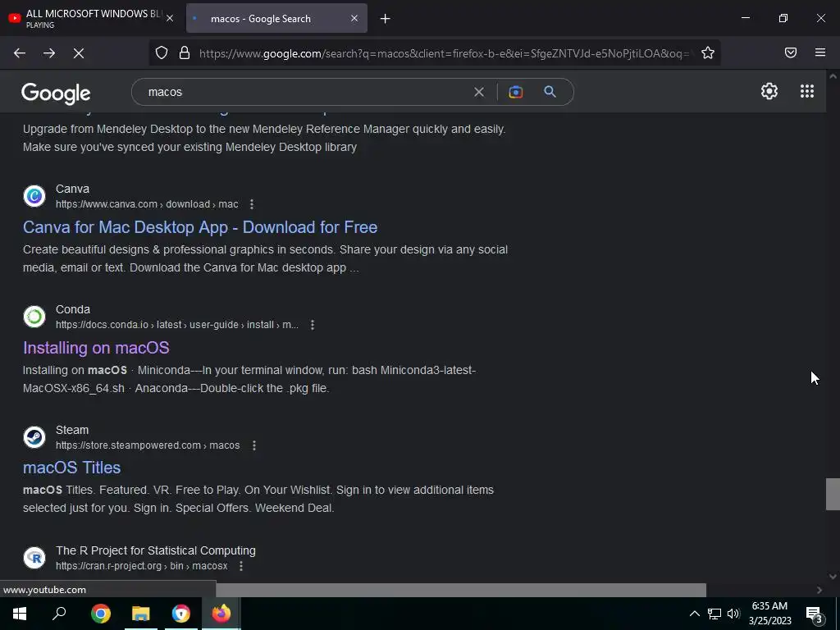
Task: Click the store.steampowered.com macos URL
Action: click(148, 445)
